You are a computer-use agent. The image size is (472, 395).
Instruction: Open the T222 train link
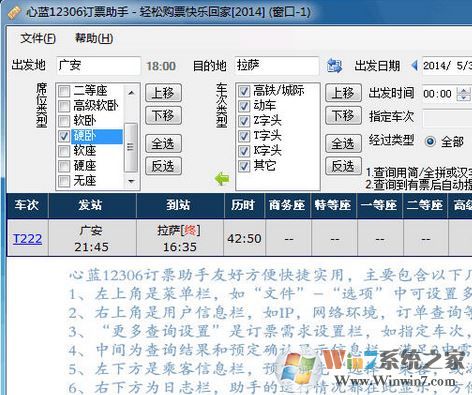point(27,239)
